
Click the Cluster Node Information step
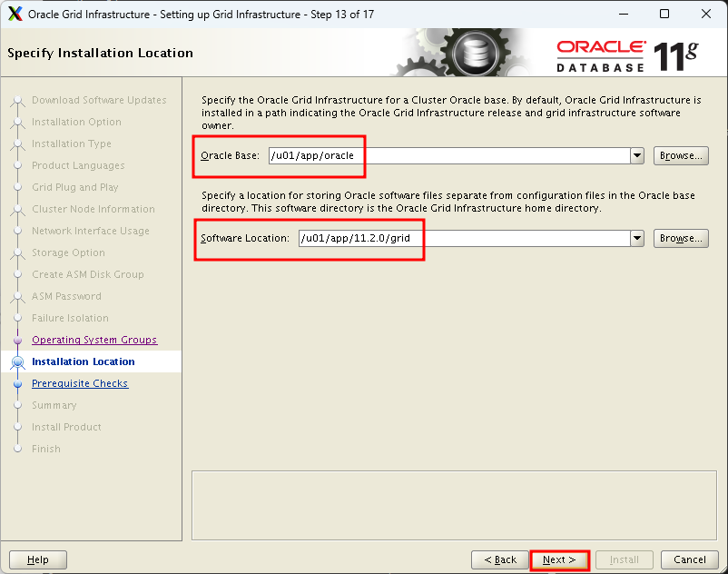click(x=93, y=210)
